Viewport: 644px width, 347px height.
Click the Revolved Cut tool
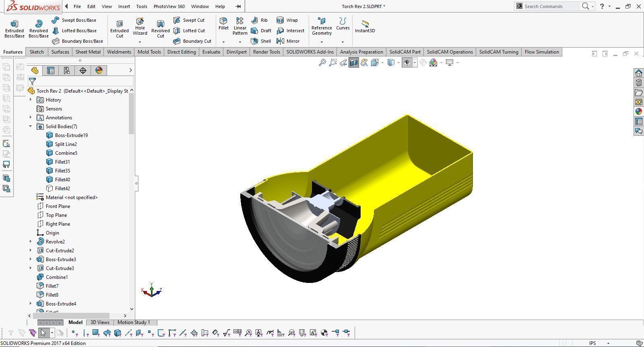[161, 29]
